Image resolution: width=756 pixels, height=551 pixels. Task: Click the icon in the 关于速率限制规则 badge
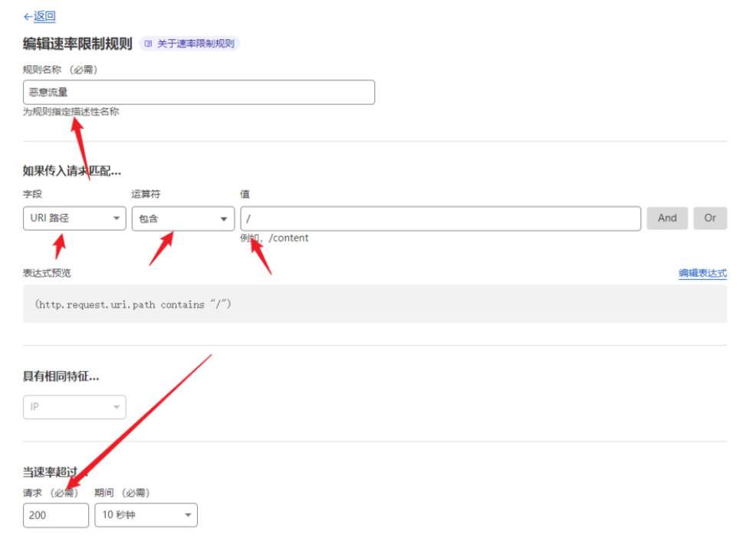point(149,44)
